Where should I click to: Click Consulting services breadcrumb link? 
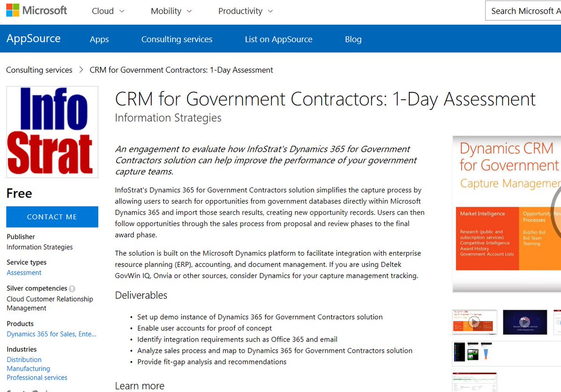coord(39,70)
